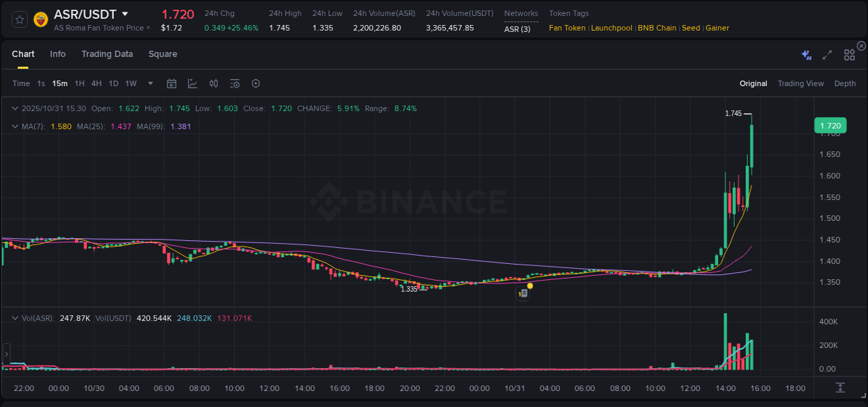Open the Info tab

58,54
